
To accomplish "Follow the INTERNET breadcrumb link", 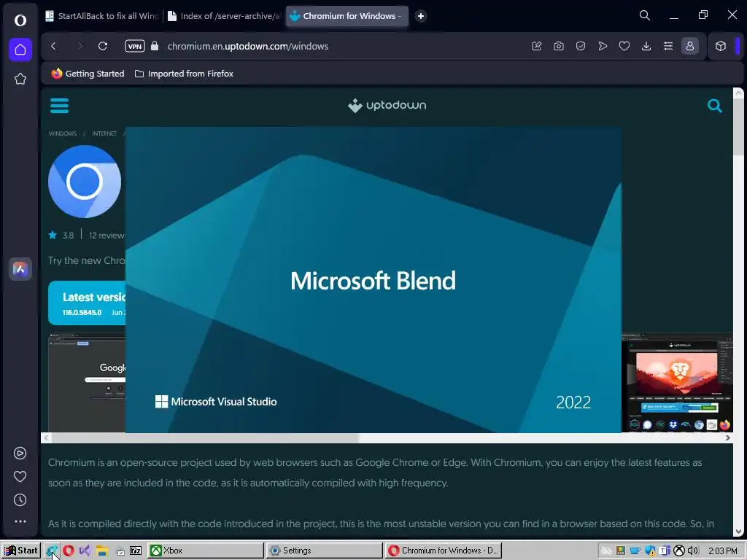I will coord(104,133).
